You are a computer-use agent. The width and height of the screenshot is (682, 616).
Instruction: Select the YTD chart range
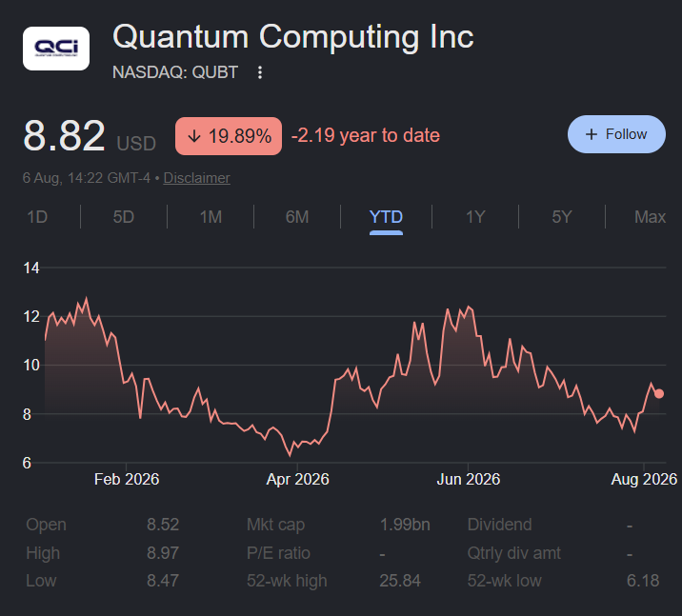(x=386, y=217)
